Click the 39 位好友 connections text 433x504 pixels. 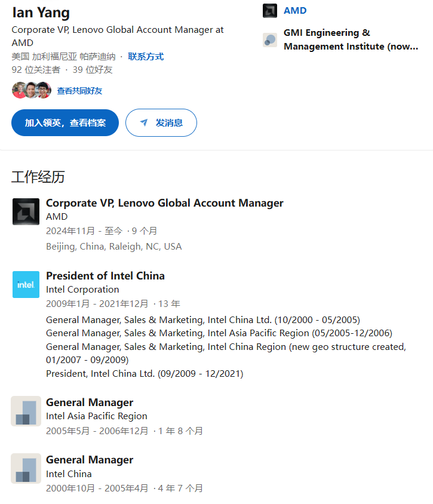(x=93, y=70)
